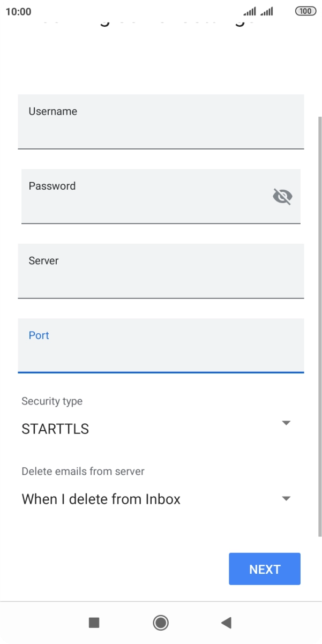Tap the Server input field

(x=161, y=271)
